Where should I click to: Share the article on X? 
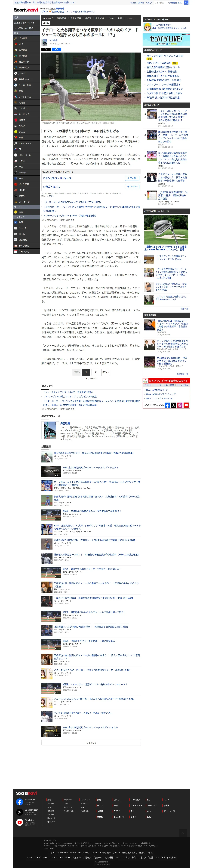pyautogui.click(x=46, y=49)
